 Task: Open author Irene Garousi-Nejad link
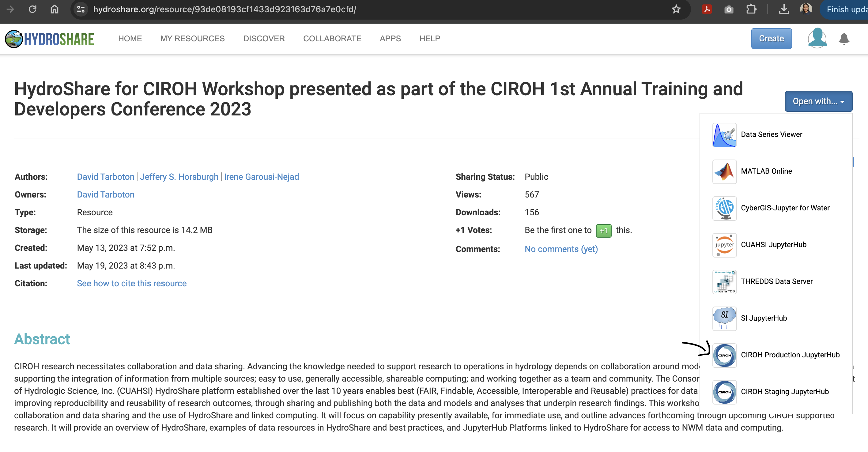pyautogui.click(x=261, y=177)
